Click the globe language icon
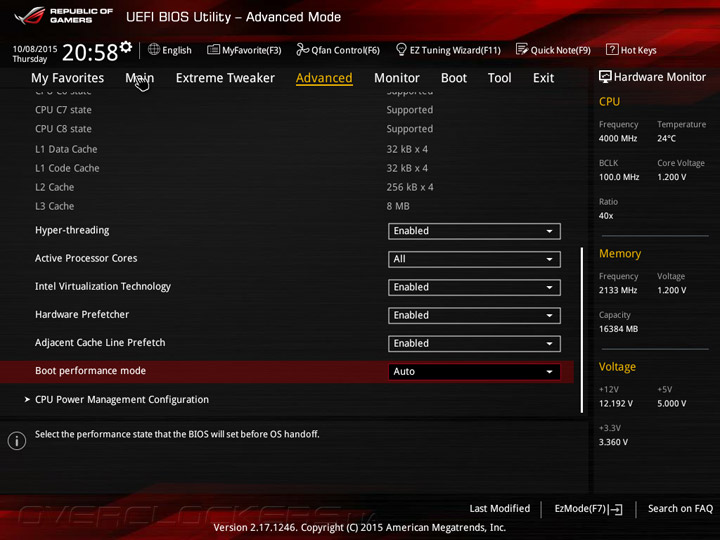The height and width of the screenshot is (540, 720). point(154,50)
